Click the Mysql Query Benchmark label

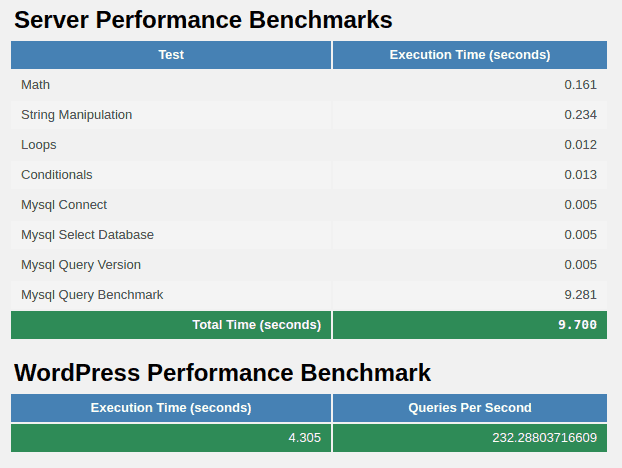click(92, 295)
